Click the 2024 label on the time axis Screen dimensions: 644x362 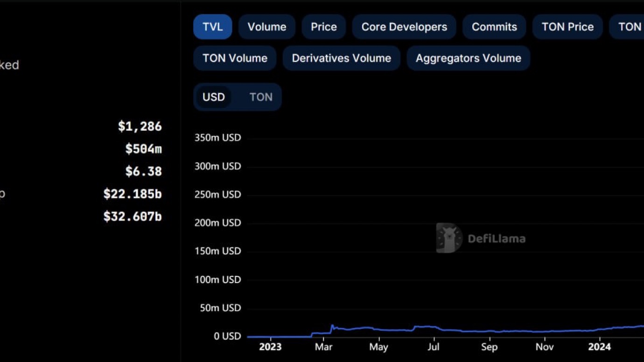(x=599, y=347)
